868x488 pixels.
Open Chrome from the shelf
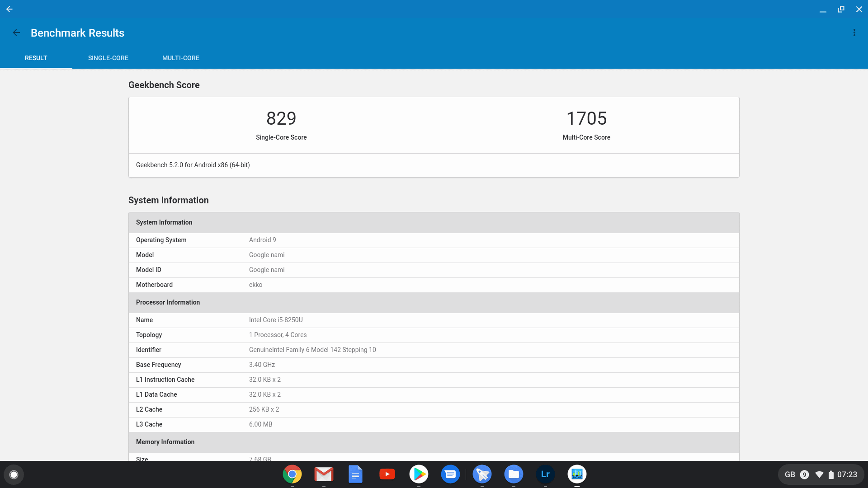[x=292, y=474]
